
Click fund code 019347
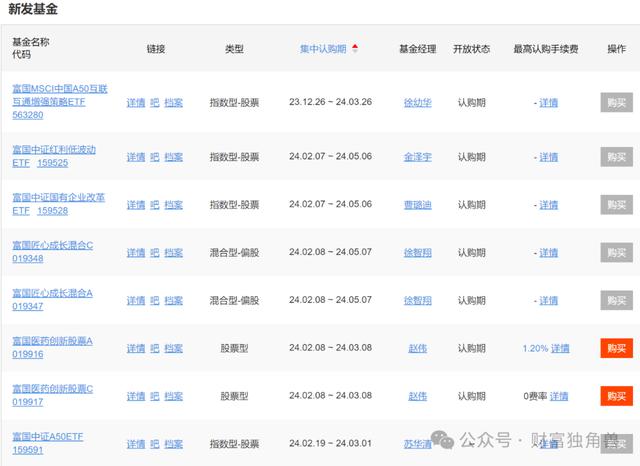[28, 306]
